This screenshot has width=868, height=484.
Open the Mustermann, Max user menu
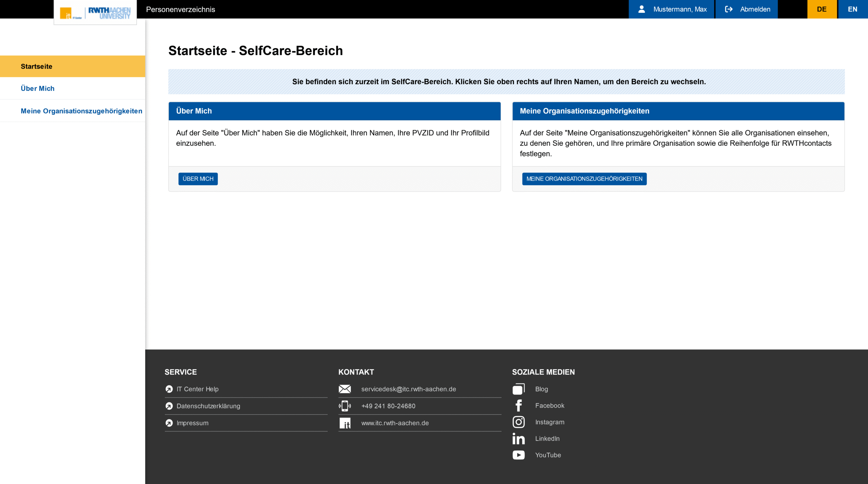coord(672,9)
